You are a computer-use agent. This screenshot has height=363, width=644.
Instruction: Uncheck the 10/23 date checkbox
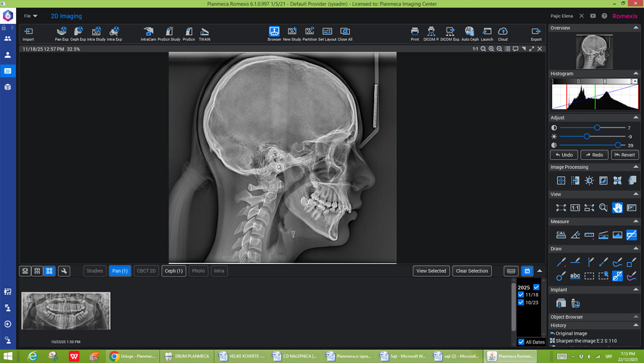521,303
